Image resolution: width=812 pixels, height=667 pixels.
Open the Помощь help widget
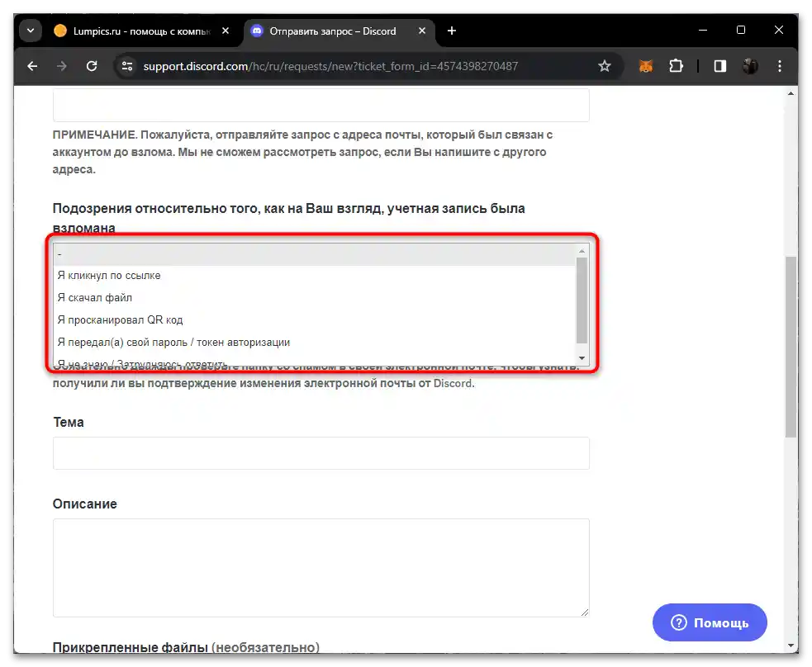(x=710, y=622)
